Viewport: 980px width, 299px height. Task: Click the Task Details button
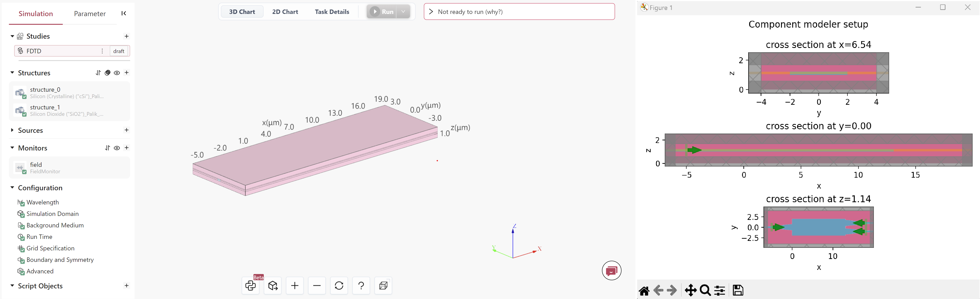pos(332,12)
